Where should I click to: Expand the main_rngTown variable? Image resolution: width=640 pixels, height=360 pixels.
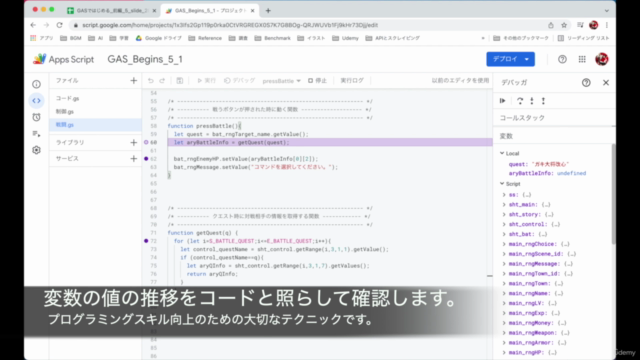pos(504,283)
